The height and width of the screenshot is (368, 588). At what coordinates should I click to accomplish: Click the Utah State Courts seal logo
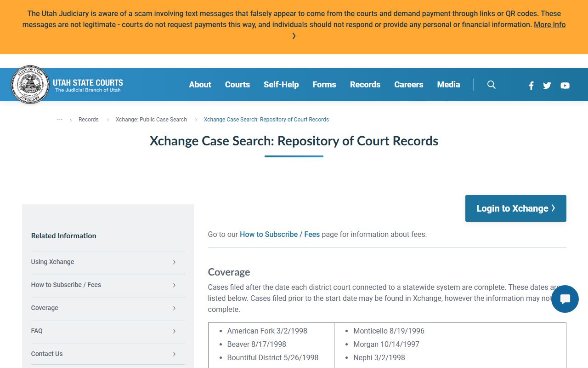tap(30, 85)
